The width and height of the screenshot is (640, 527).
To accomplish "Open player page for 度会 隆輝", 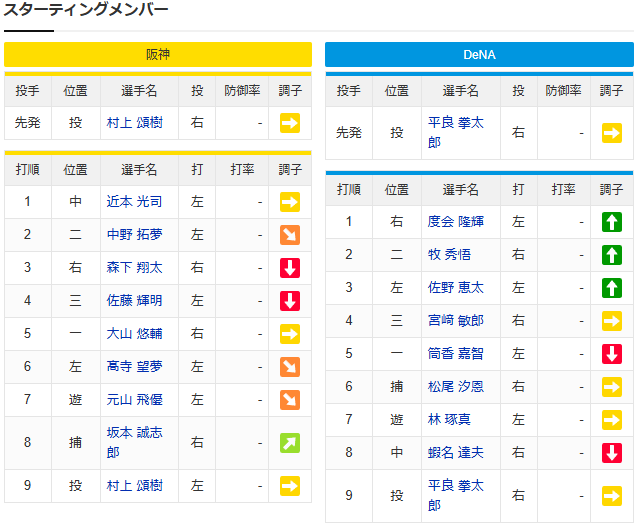I will pyautogui.click(x=456, y=222).
